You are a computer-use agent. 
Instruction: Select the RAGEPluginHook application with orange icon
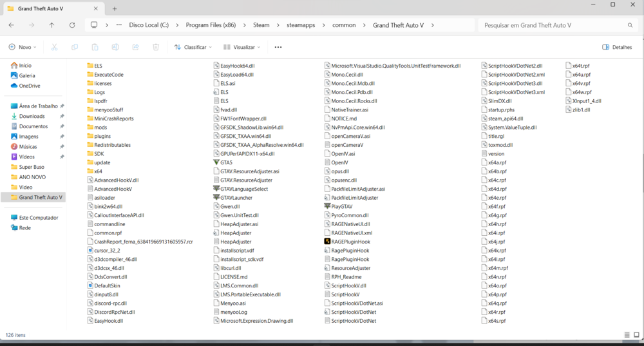tap(327, 242)
